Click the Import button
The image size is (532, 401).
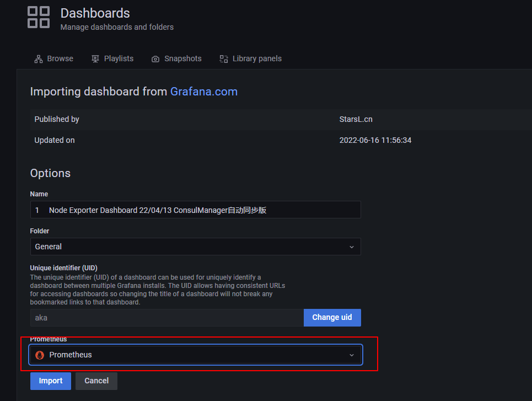coord(51,381)
